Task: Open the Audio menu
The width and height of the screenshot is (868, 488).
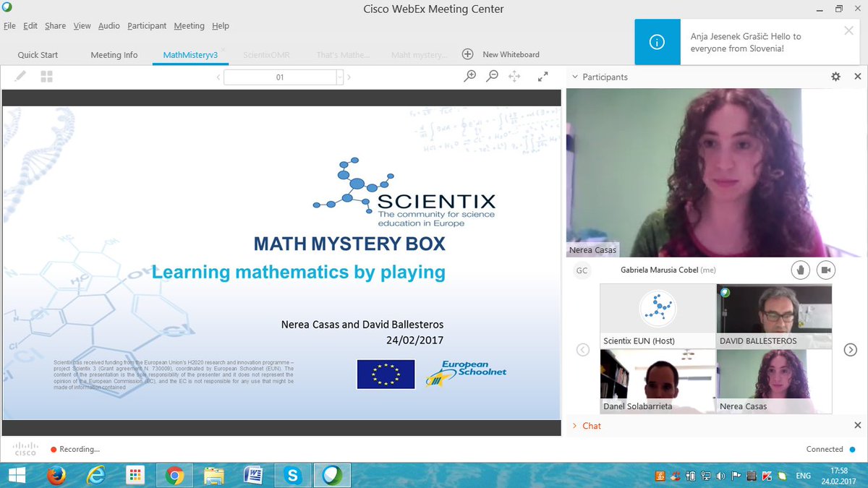Action: pos(109,25)
